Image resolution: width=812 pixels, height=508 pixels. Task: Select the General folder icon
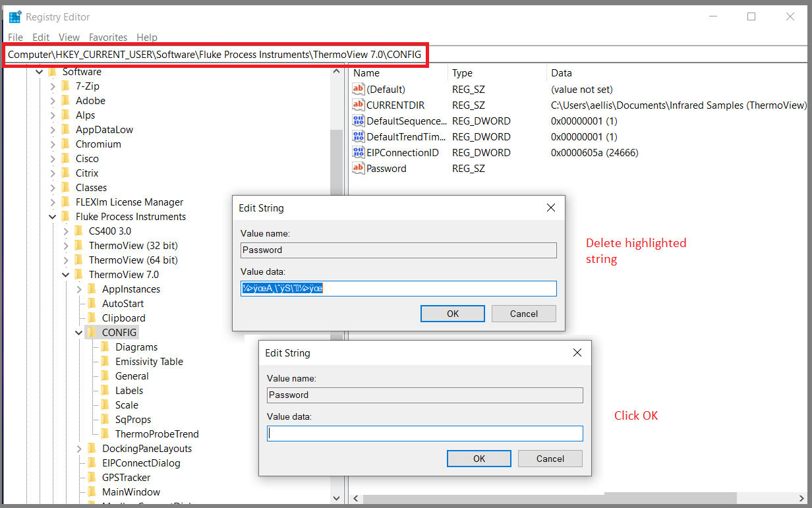(x=105, y=376)
